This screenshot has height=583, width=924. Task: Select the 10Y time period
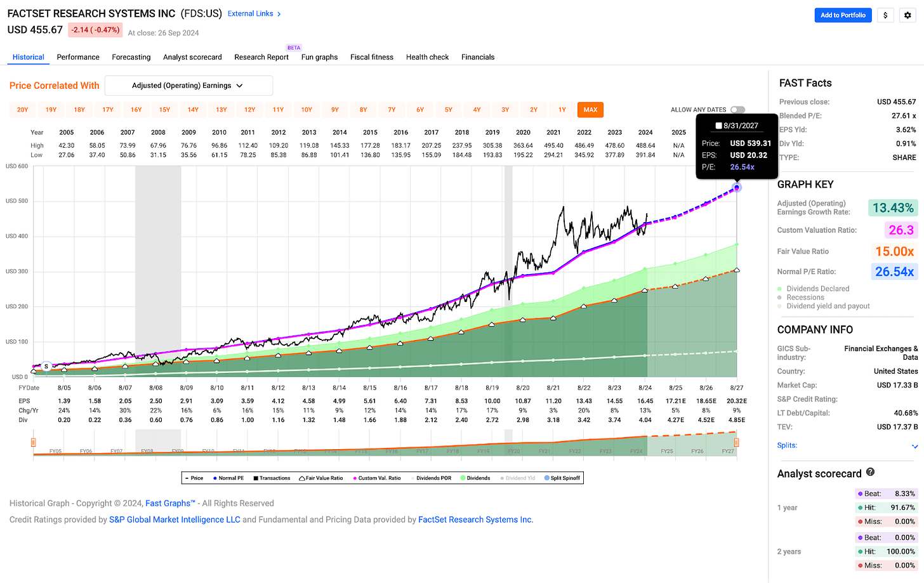tap(307, 109)
